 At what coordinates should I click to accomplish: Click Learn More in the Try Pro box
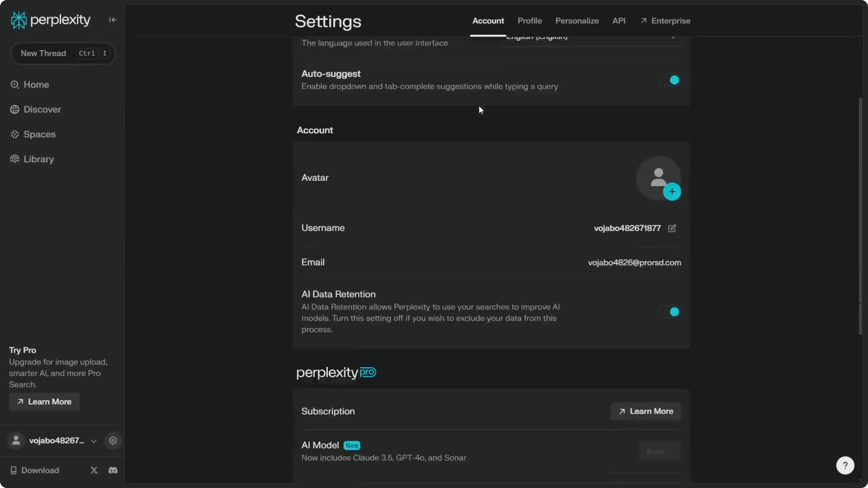[43, 402]
